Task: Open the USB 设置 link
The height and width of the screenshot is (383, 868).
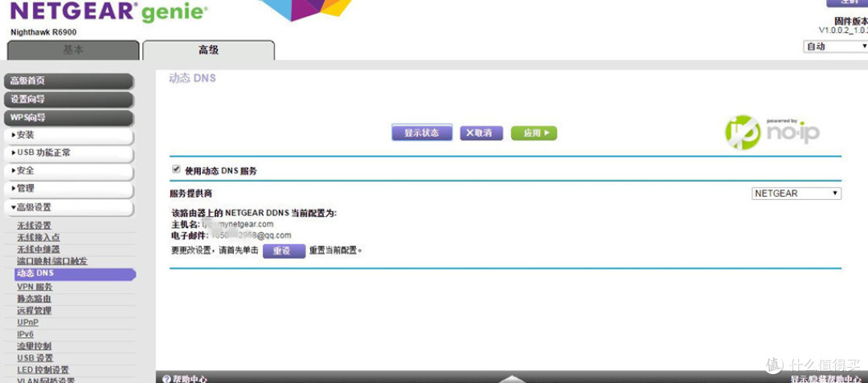Action: click(x=35, y=358)
